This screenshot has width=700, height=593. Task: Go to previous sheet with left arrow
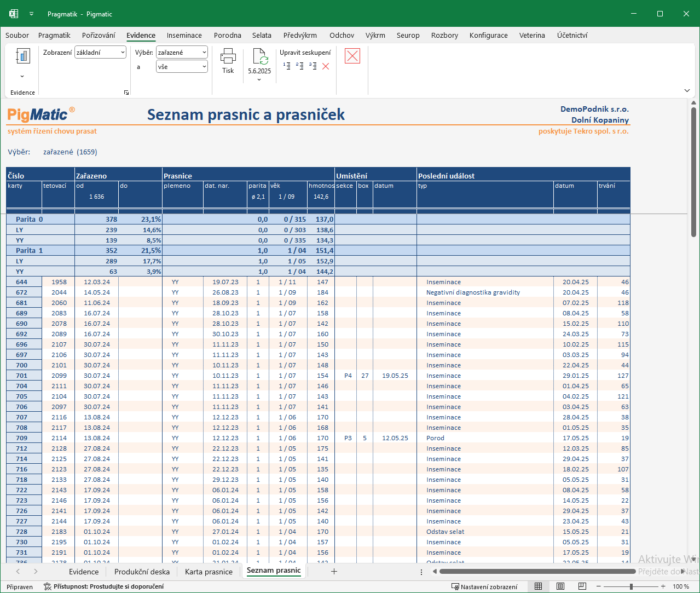18,571
